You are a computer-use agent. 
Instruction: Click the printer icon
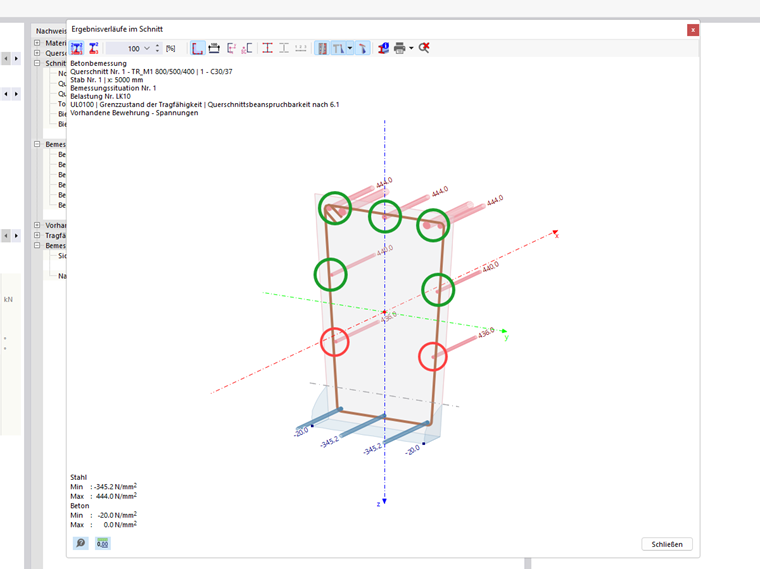pyautogui.click(x=399, y=48)
